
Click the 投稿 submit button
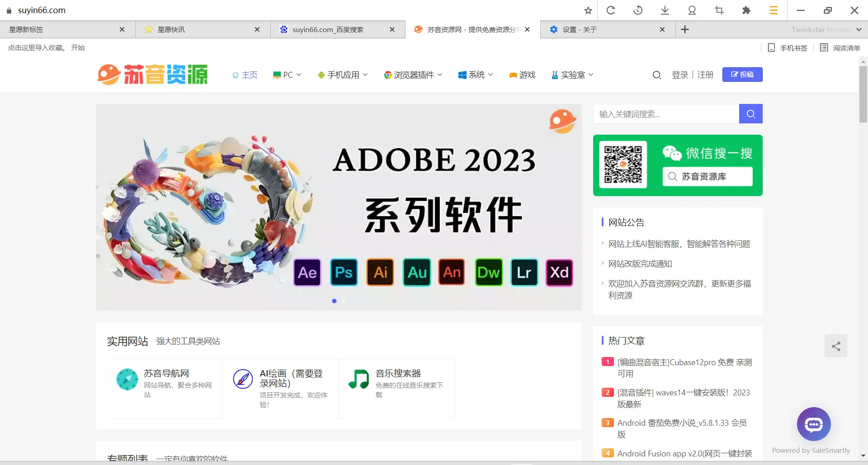[x=742, y=75]
